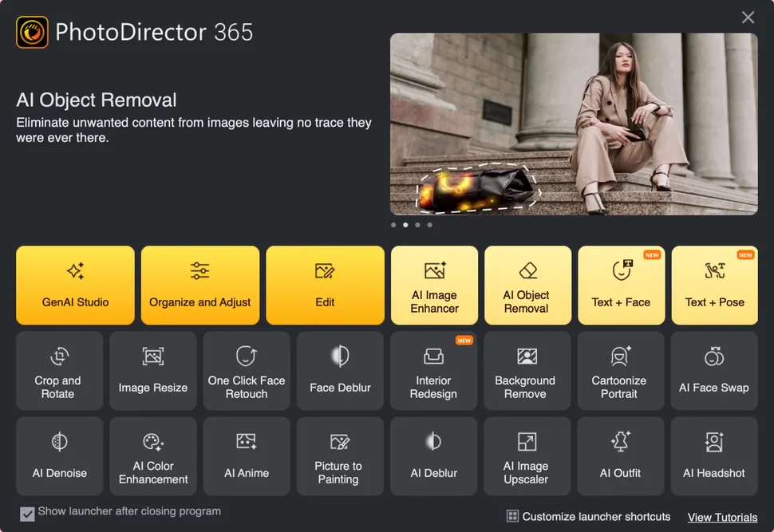This screenshot has width=774, height=532.
Task: Close the PhotoDirector launcher window
Action: (748, 18)
